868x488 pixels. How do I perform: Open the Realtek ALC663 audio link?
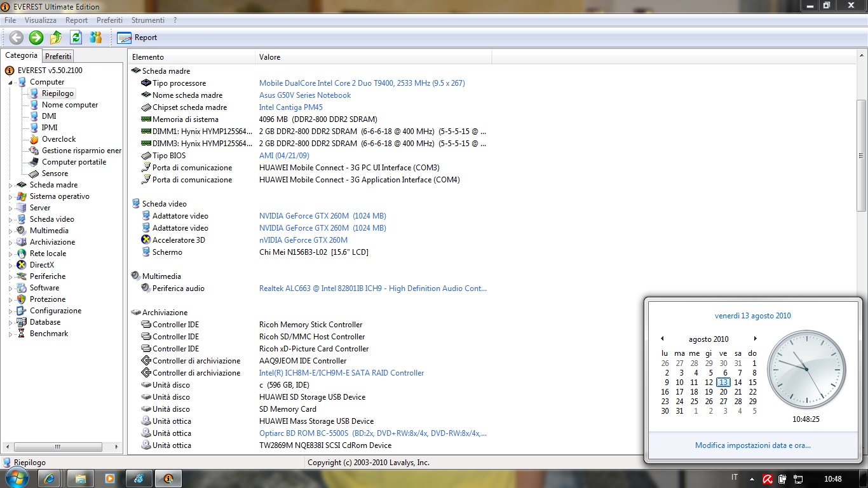373,288
